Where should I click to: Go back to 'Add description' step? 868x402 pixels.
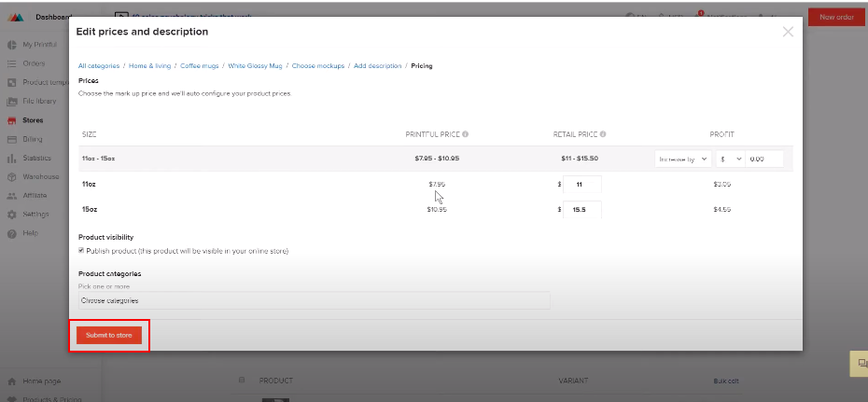[x=377, y=66]
